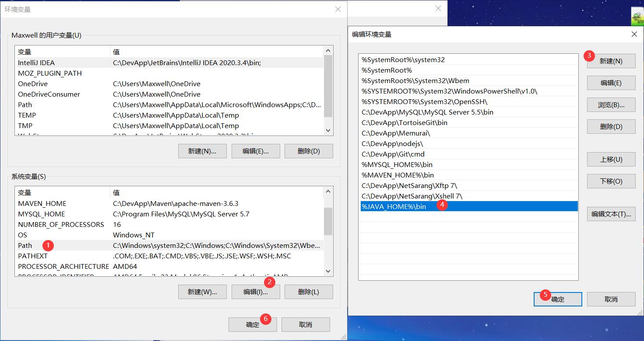
Task: Select IntelliJ IDEA user variable row
Action: [36, 63]
